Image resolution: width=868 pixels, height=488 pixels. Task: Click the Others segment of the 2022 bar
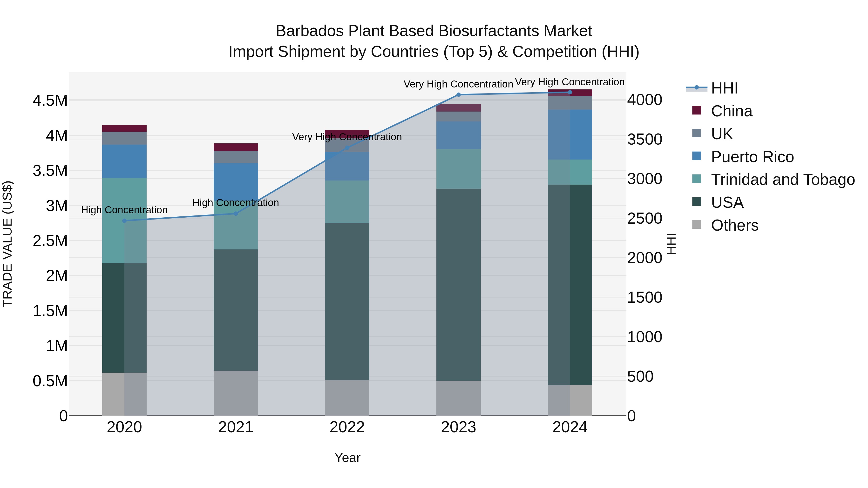347,398
